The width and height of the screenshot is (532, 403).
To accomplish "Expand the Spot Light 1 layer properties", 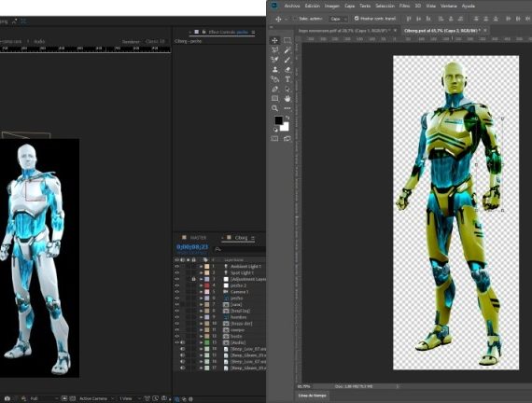I will coord(201,273).
